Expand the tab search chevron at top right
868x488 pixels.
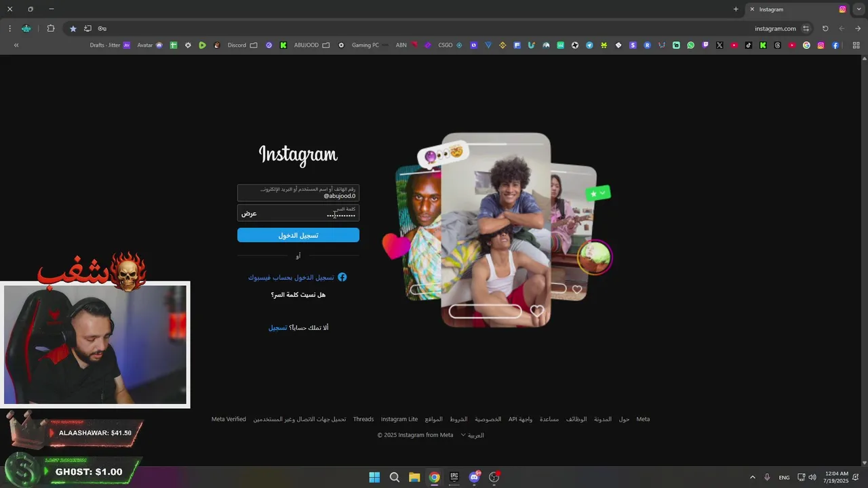click(859, 9)
